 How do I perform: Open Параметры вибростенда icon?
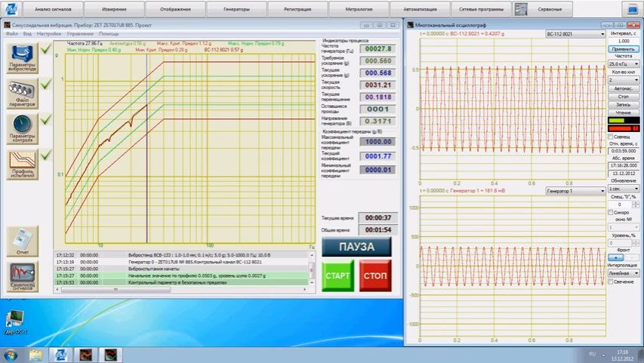23,58
